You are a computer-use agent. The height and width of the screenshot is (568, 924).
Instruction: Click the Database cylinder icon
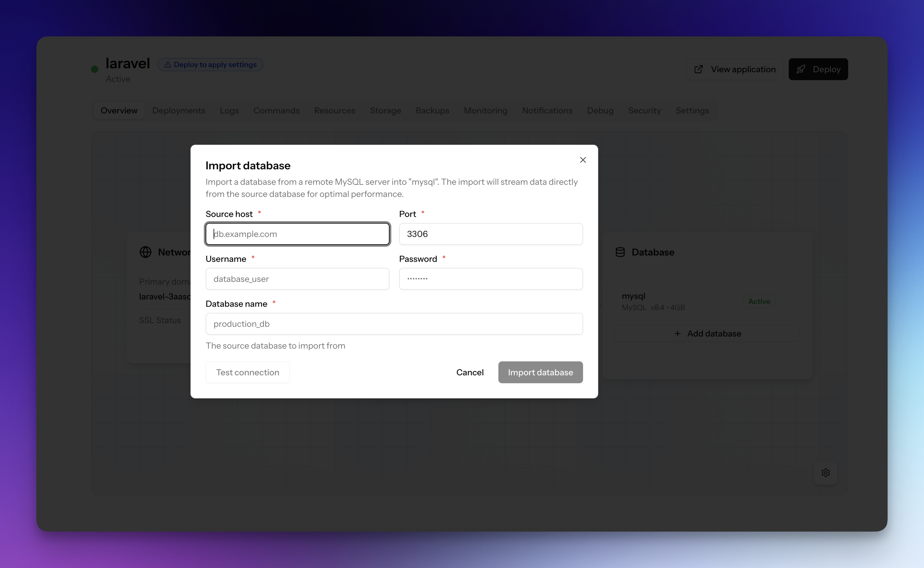(620, 252)
